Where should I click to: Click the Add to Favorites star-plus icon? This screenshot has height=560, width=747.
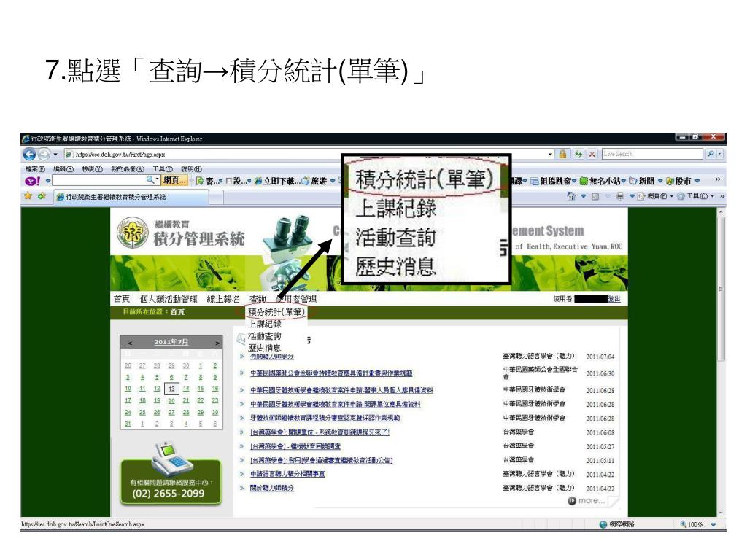[x=42, y=195]
